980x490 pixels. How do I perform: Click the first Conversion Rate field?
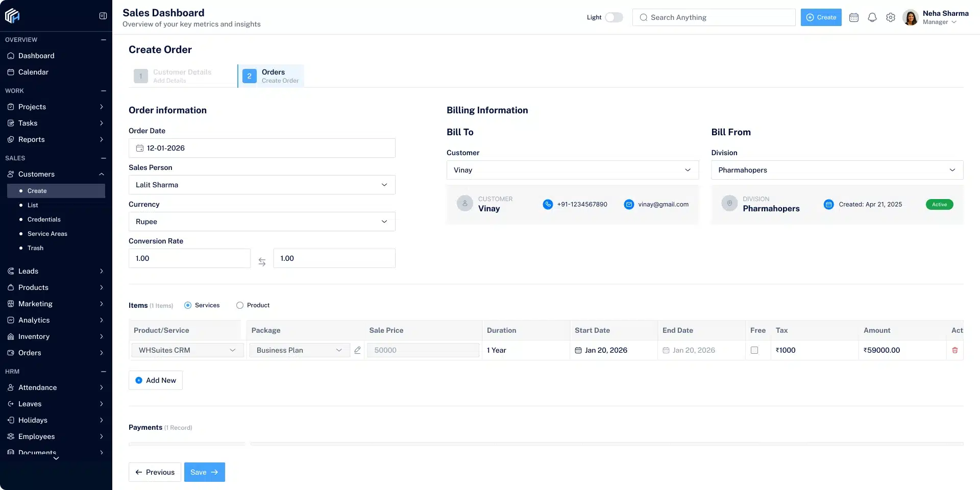(x=189, y=258)
